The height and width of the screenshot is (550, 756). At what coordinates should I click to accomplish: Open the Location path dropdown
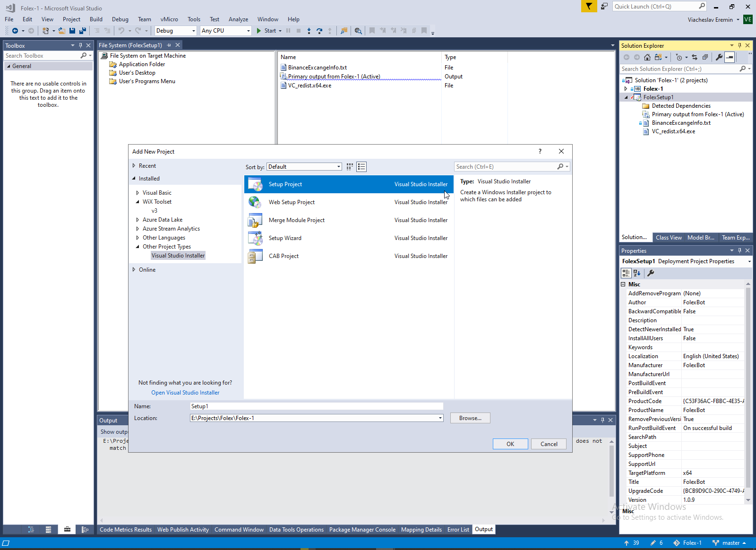tap(440, 418)
